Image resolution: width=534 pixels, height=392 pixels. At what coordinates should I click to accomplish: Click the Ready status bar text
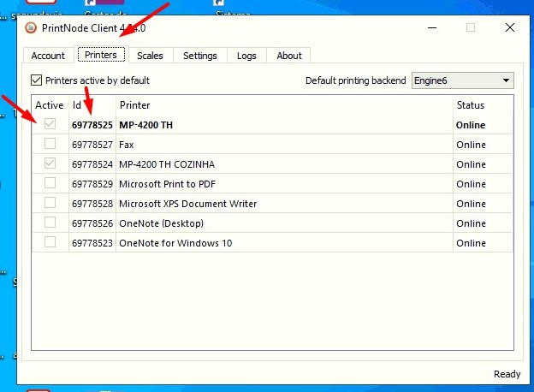click(507, 374)
